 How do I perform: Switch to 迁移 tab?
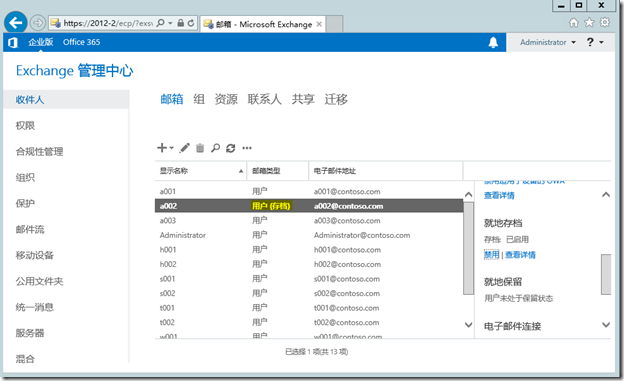336,99
